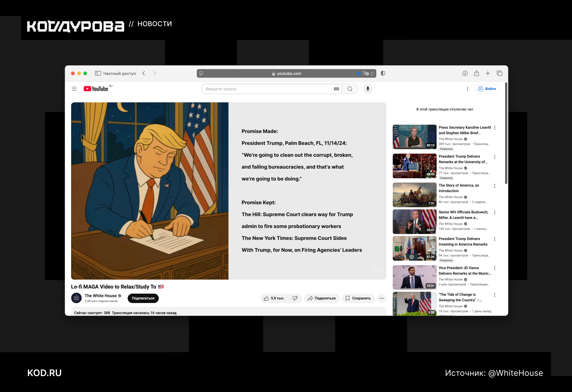Open 'Press Secretary Karoline Leavitt and Stephen Miller' title
This screenshot has height=392, width=572.
465,130
